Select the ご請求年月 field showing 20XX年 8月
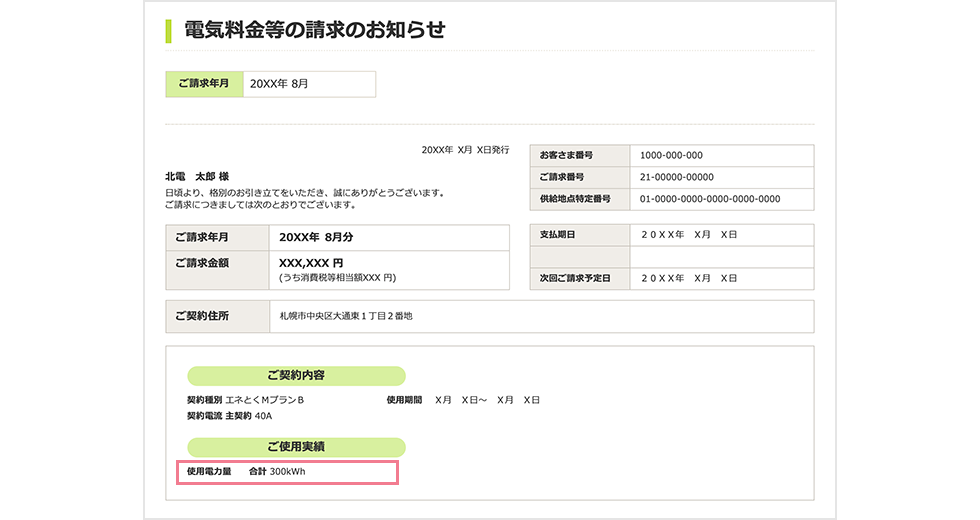 [x=309, y=84]
